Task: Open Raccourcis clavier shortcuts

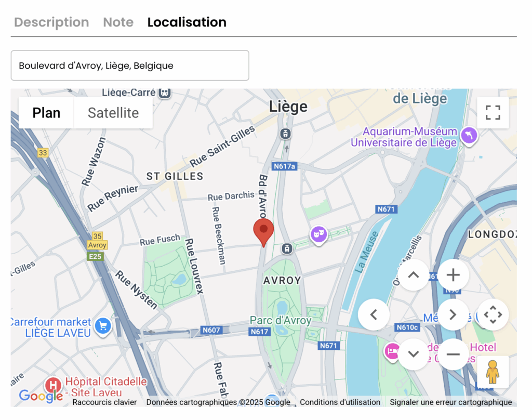Action: pos(104,402)
